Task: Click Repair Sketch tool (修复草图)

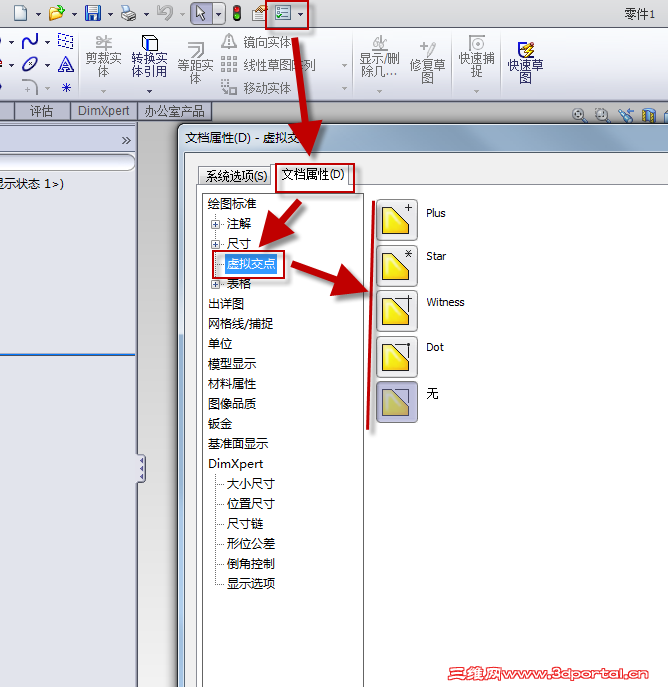Action: point(428,64)
